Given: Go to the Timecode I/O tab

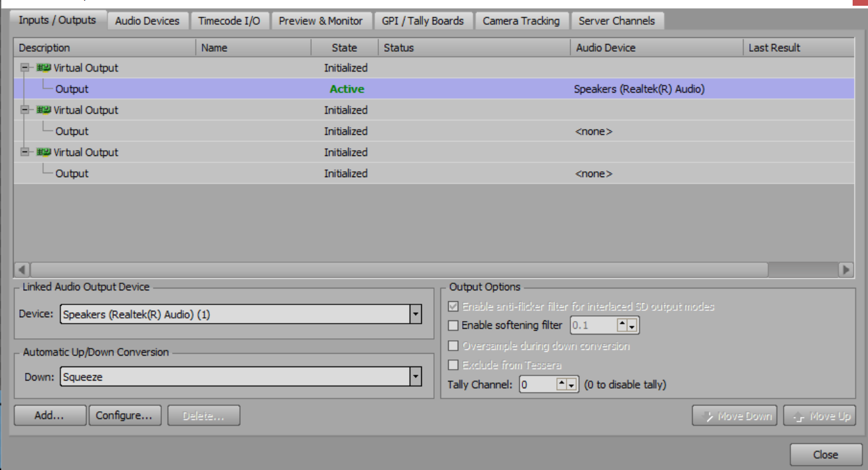Looking at the screenshot, I should pos(229,21).
